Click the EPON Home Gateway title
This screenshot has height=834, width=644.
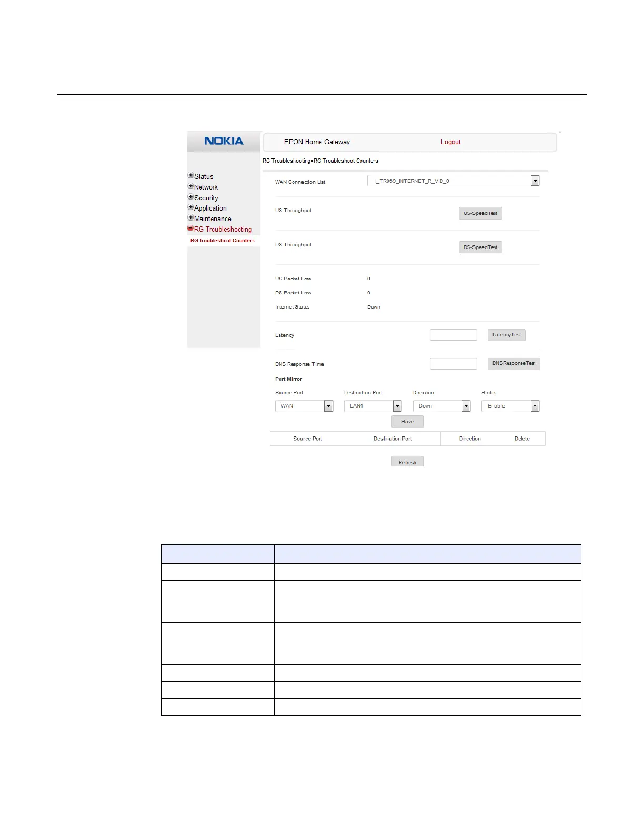pyautogui.click(x=317, y=142)
